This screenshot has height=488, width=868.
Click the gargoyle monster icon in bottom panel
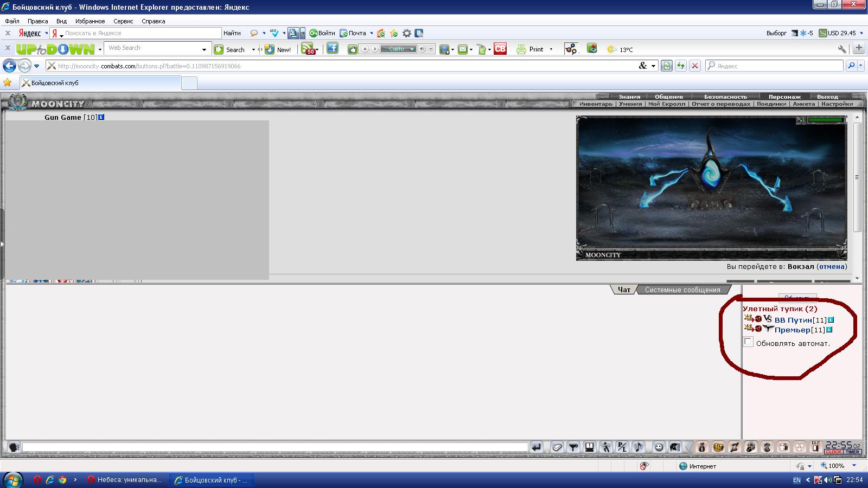[x=767, y=447]
